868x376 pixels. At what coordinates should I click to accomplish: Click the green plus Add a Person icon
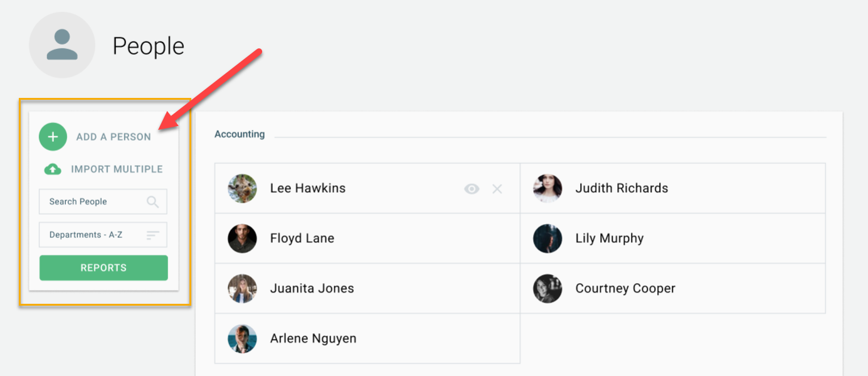pyautogui.click(x=53, y=136)
